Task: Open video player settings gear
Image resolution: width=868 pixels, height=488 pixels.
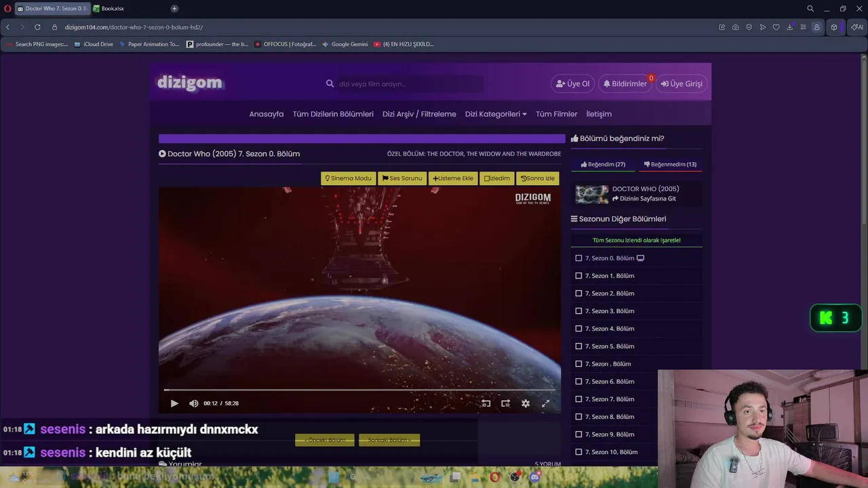Action: coord(526,403)
